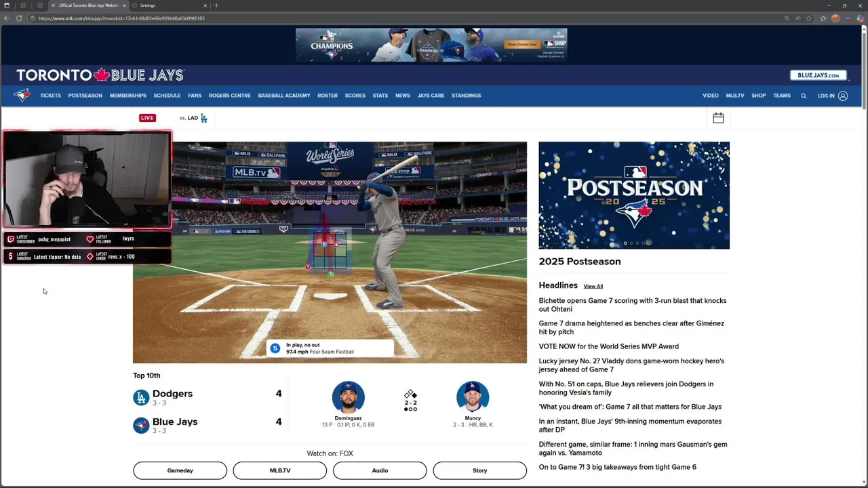868x488 pixels.
Task: Click the zoom magnifier icon in address bar
Action: (x=787, y=18)
